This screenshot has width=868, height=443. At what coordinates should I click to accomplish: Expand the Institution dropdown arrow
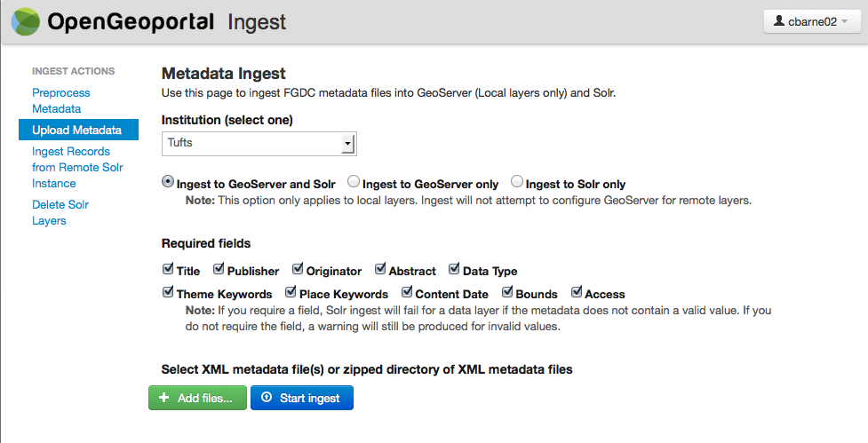coord(347,145)
